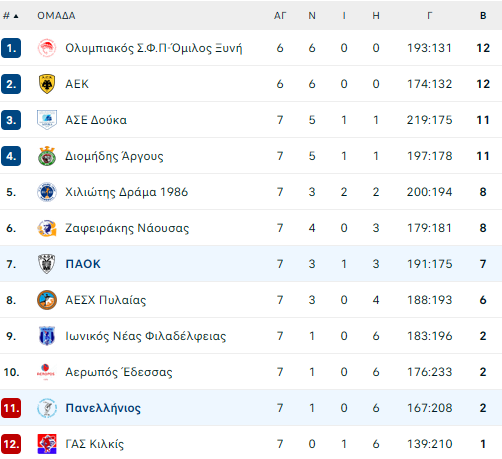The width and height of the screenshot is (502, 459).
Task: Click the Ζαφειράκης Νάουσας logo
Action: point(47,228)
